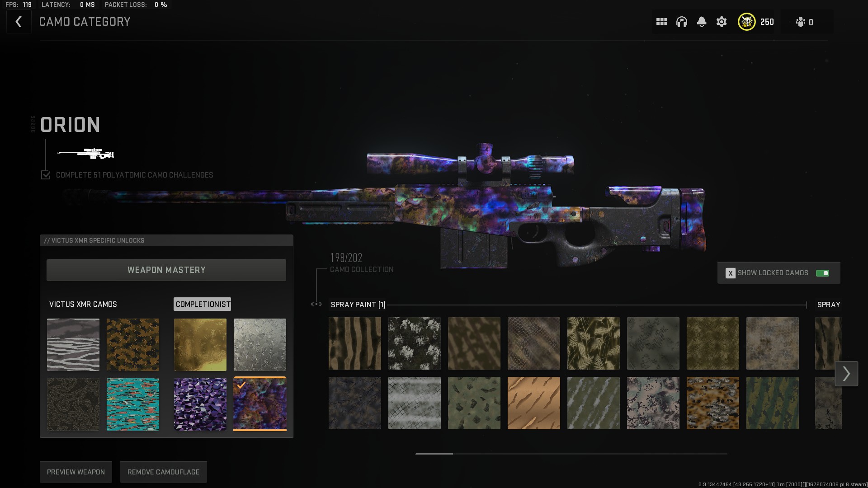Select the Completionist tab
This screenshot has width=868, height=488.
[203, 304]
